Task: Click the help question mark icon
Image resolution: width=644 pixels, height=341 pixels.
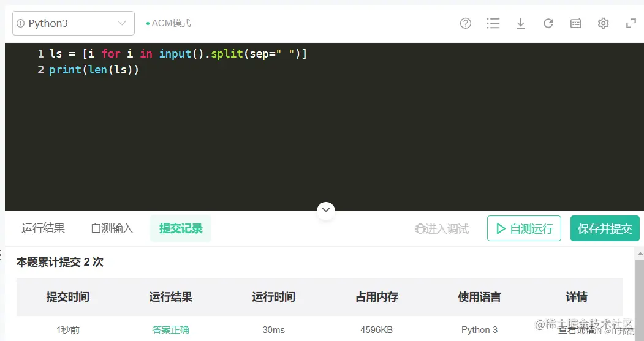Action: (x=465, y=23)
